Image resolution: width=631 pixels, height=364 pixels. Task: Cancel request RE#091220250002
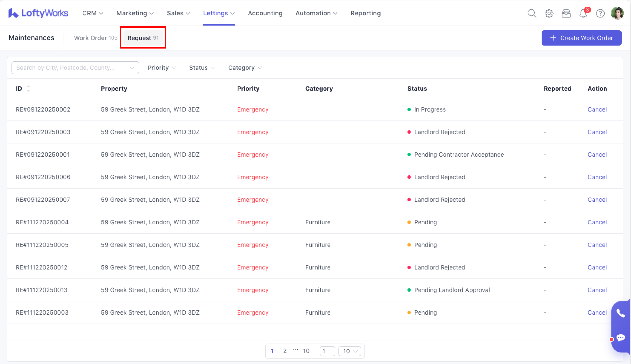click(x=597, y=109)
